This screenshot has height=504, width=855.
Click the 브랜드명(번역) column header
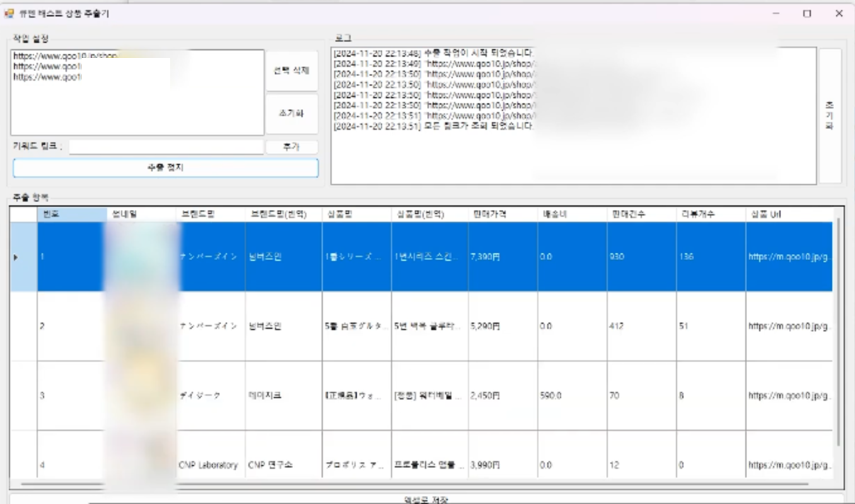[x=284, y=214]
